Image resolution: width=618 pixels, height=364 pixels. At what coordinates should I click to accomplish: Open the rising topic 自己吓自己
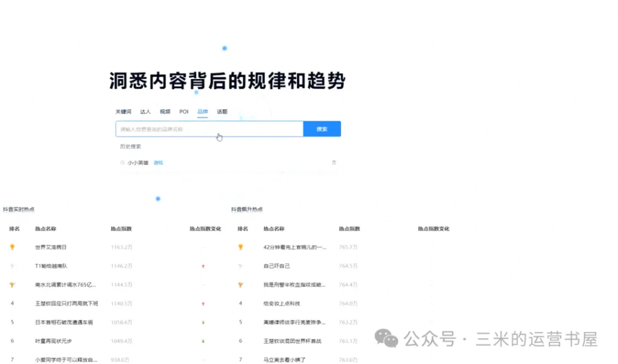click(277, 266)
